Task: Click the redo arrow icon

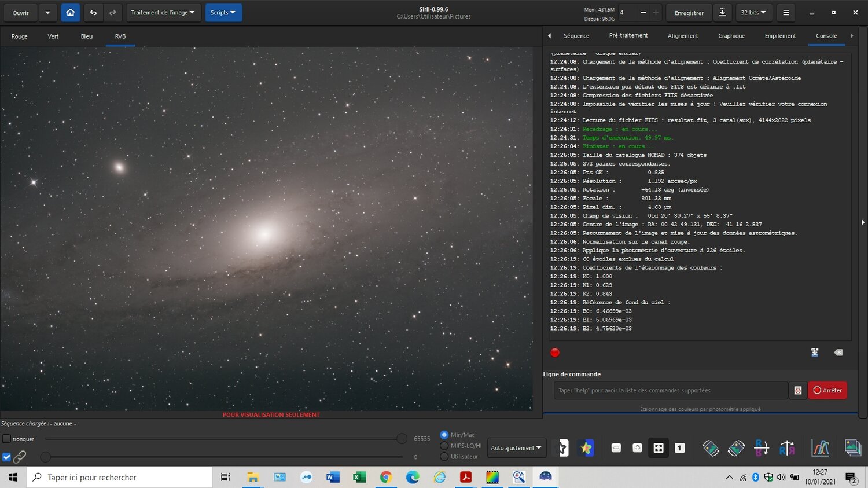Action: pyautogui.click(x=113, y=12)
